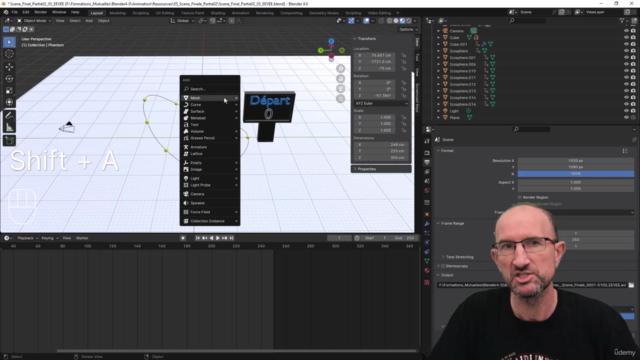The height and width of the screenshot is (360, 640).
Task: Click the current frame number field
Action: (x=339, y=238)
